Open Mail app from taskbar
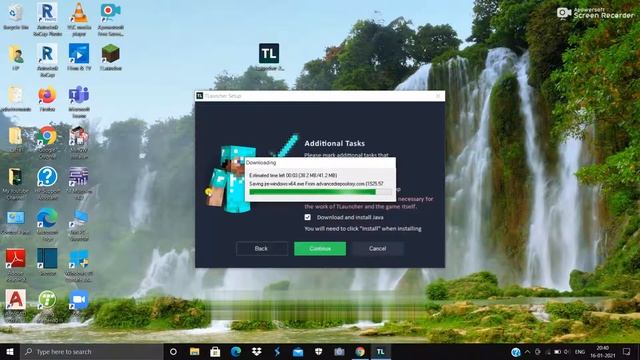Screen dimensions: 640x360 [x=298, y=351]
